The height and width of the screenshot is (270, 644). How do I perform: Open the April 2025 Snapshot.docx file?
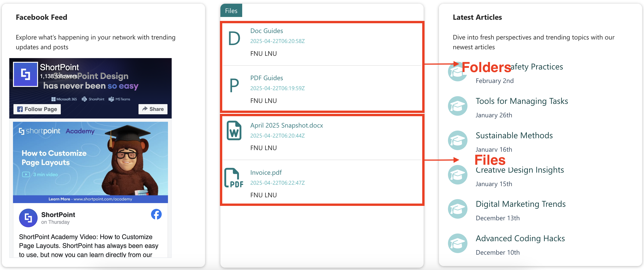click(x=287, y=125)
